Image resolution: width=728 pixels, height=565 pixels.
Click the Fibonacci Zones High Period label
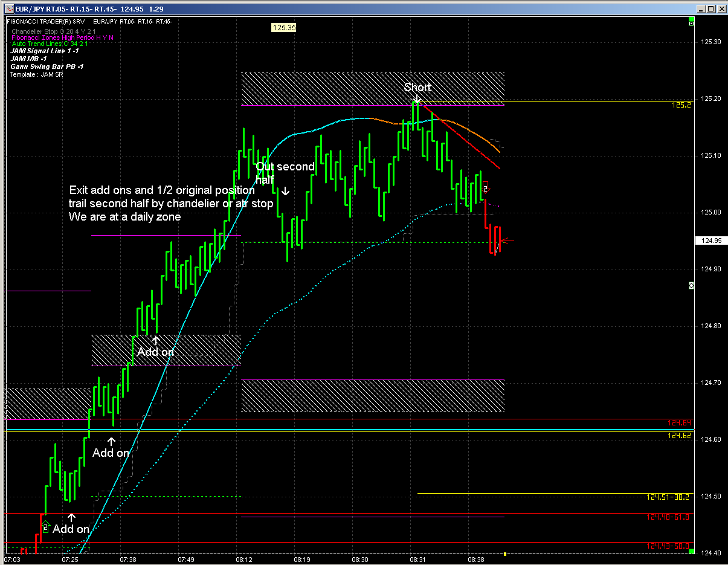click(x=63, y=37)
